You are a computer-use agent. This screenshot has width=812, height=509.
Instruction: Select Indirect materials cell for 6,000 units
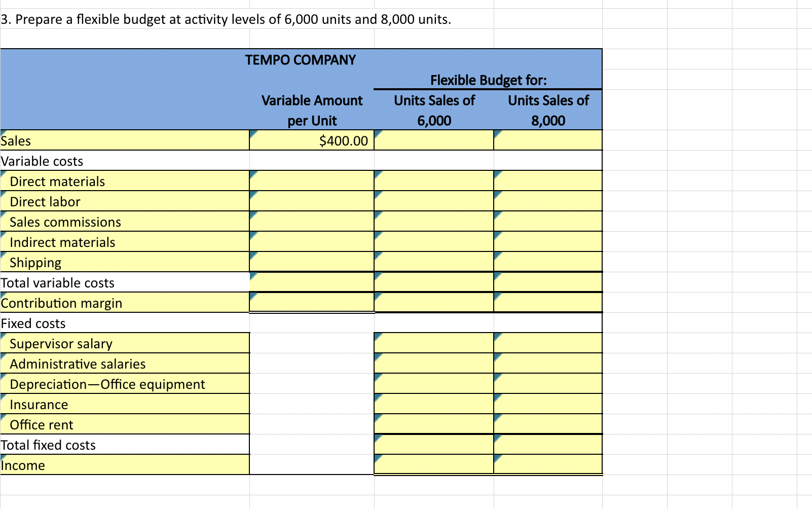click(434, 242)
